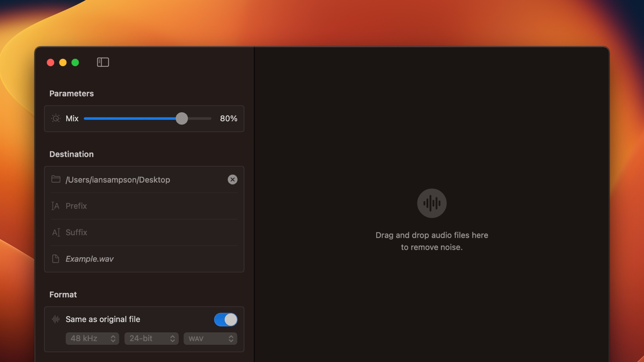Click the waveform drop zone icon
The width and height of the screenshot is (644, 362).
click(x=432, y=203)
